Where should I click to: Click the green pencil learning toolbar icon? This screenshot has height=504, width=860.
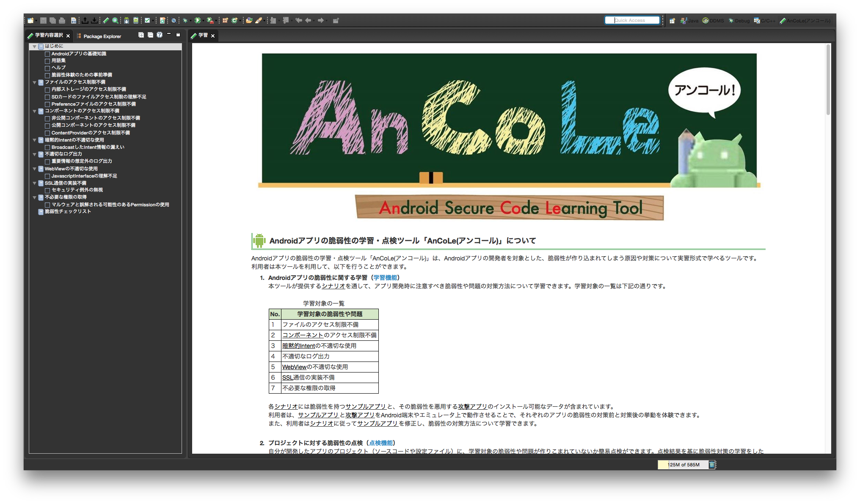[x=106, y=20]
